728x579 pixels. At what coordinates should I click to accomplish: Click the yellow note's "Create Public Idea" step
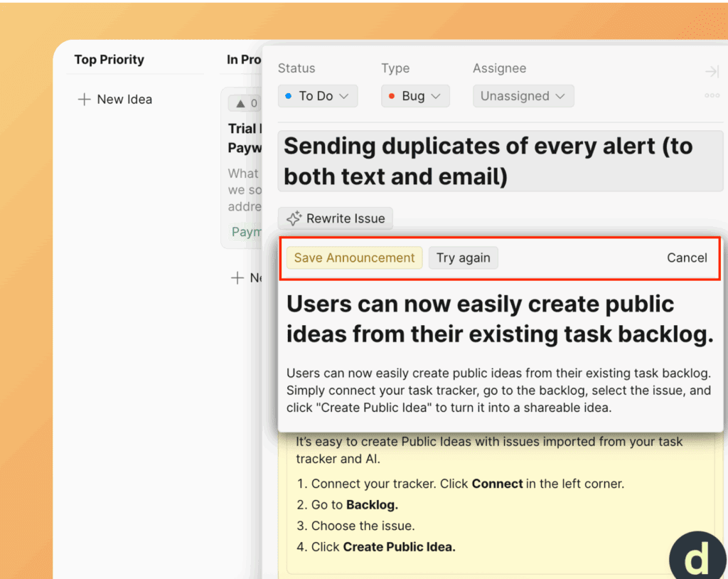(x=398, y=547)
